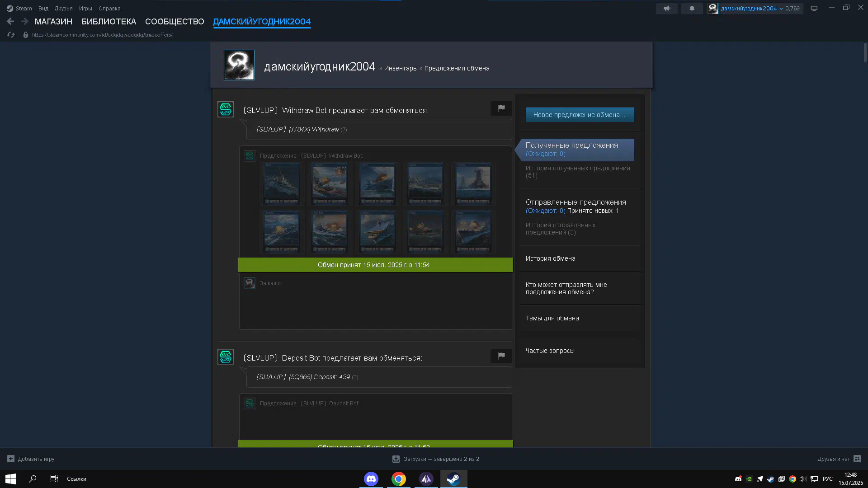
Task: Open Task View on the taskbar
Action: pos(54,479)
